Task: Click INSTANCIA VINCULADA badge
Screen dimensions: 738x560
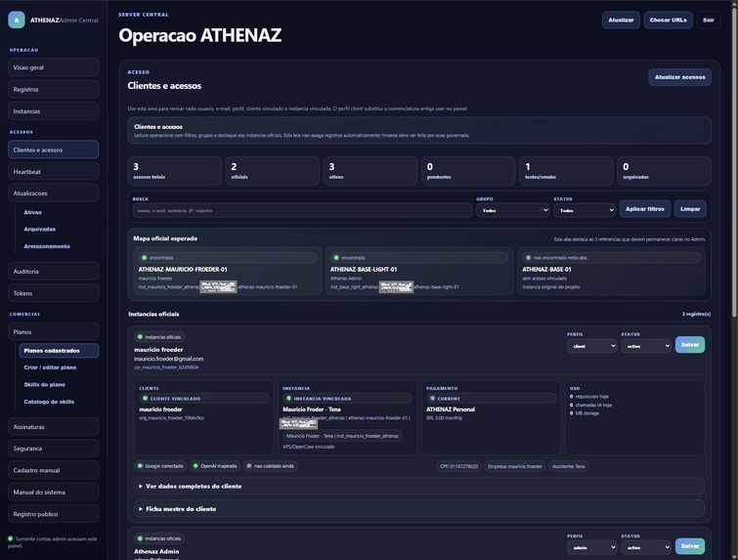Action: pyautogui.click(x=347, y=399)
